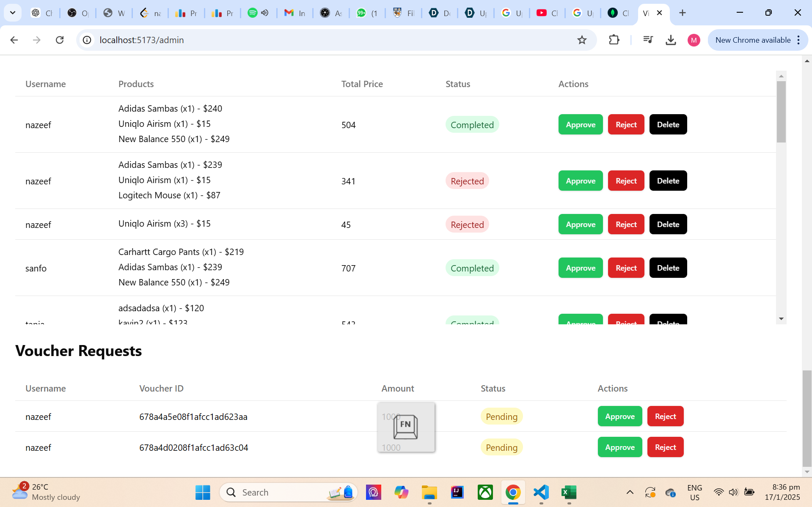This screenshot has height=507, width=812.
Task: View site information icon in address bar
Action: coord(87,40)
